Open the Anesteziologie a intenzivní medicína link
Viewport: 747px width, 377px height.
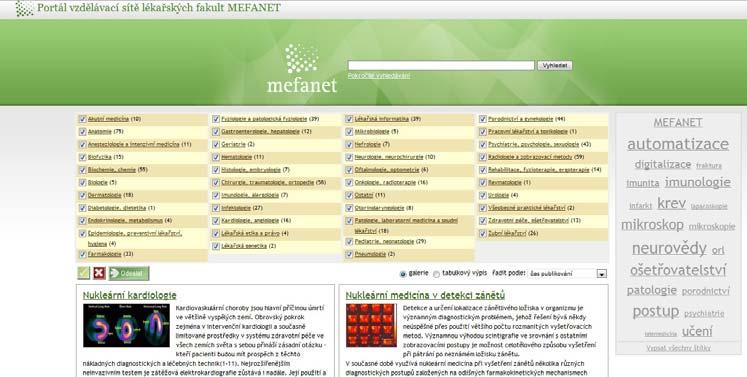pyautogui.click(x=133, y=144)
